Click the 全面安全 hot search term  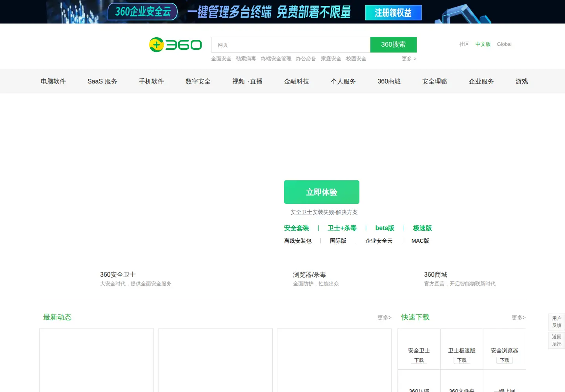(x=221, y=59)
